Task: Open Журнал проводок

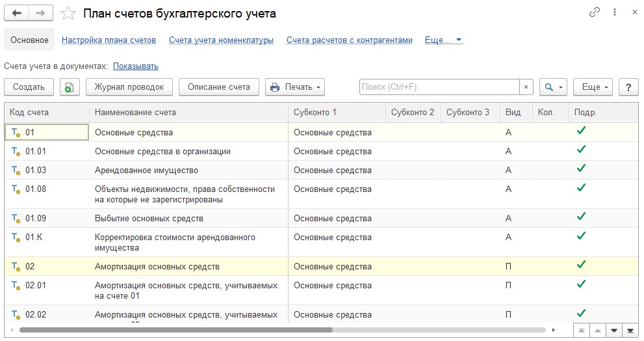Action: point(129,87)
